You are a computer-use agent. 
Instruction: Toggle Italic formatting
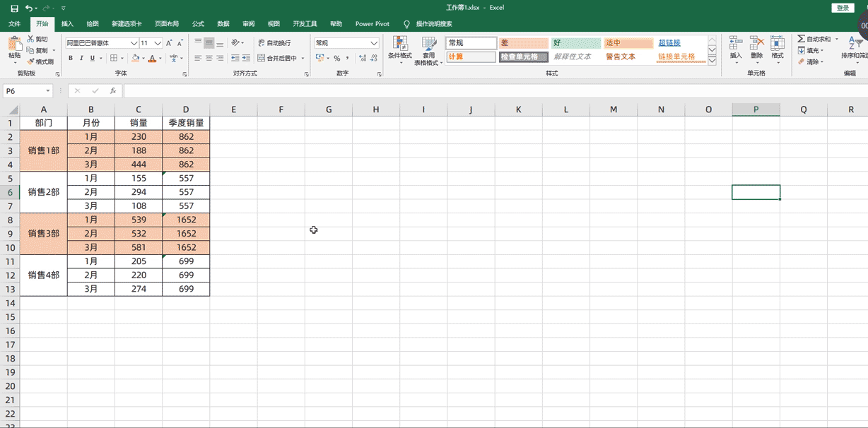(81, 58)
